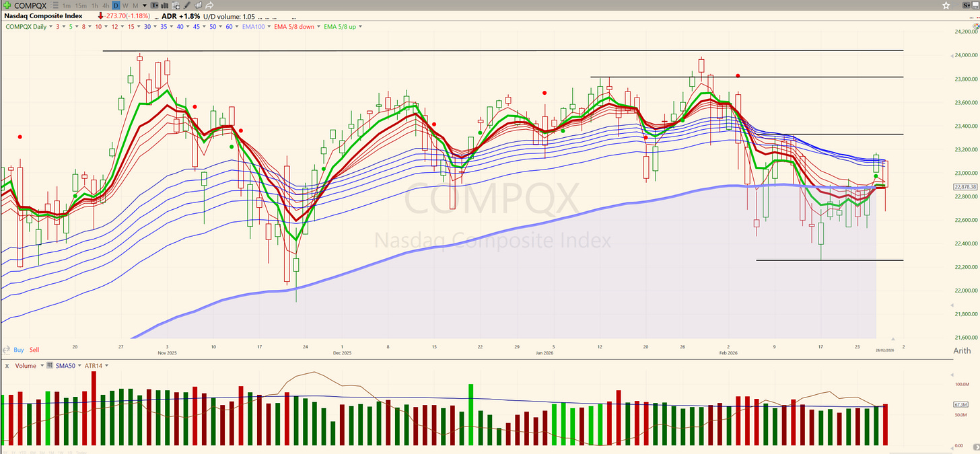Open the timeframe dropdown arrow after M

tap(145, 6)
